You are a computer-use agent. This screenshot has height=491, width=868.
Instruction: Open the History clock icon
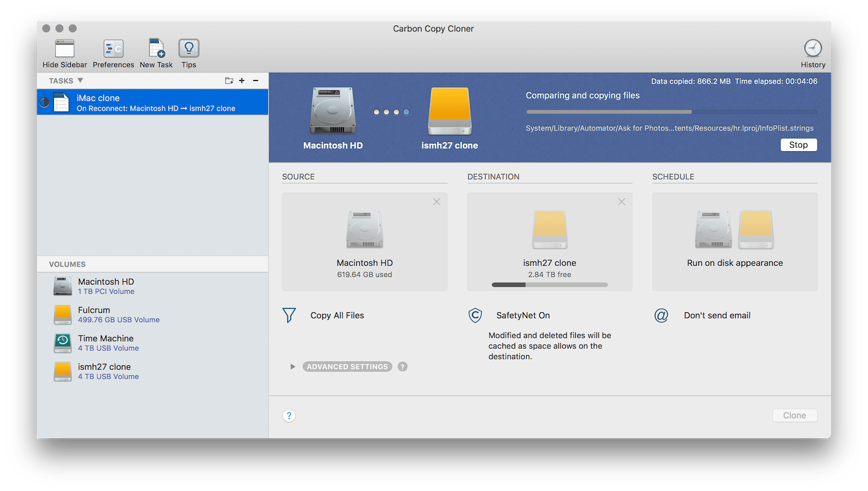pos(813,48)
